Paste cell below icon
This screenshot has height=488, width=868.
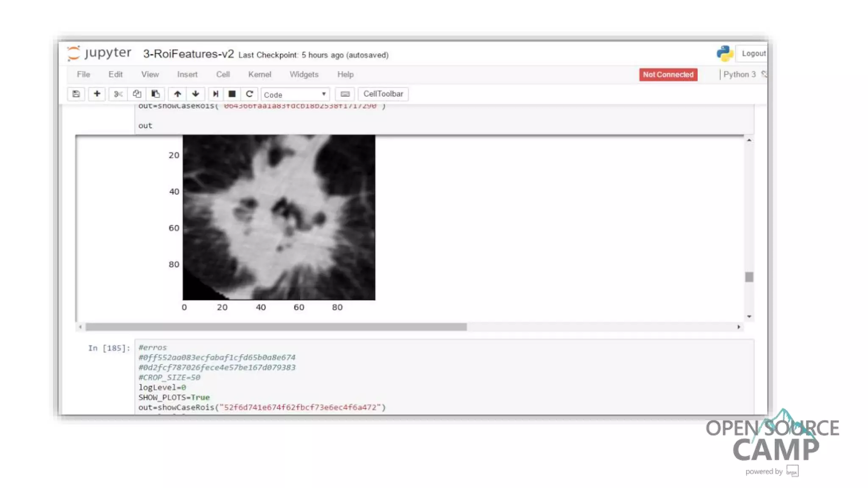[156, 94]
